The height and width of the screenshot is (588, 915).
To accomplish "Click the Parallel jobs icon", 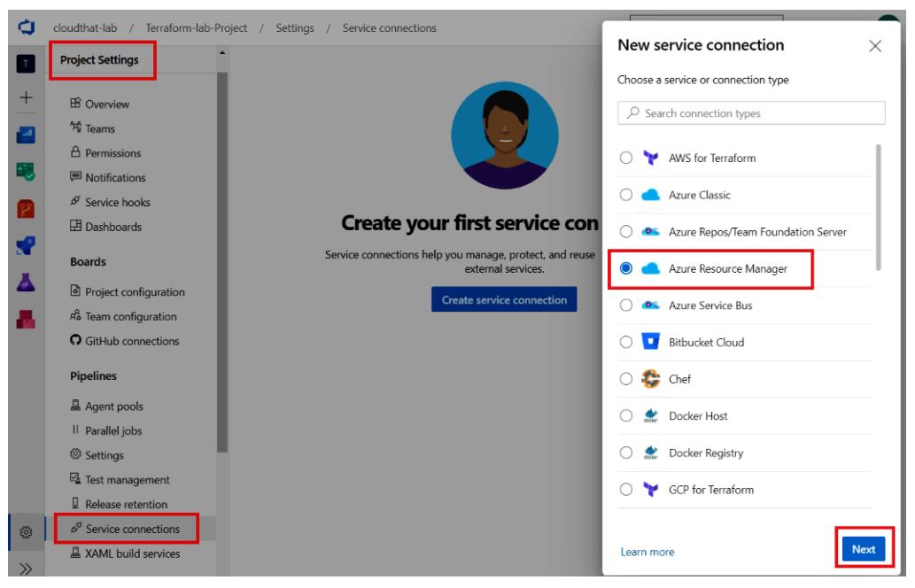I will (75, 429).
